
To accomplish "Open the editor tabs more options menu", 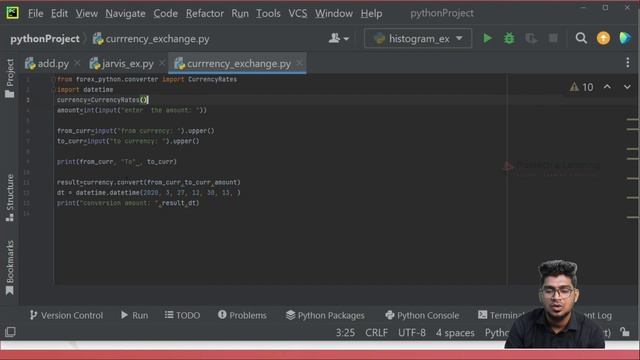I will pyautogui.click(x=627, y=63).
